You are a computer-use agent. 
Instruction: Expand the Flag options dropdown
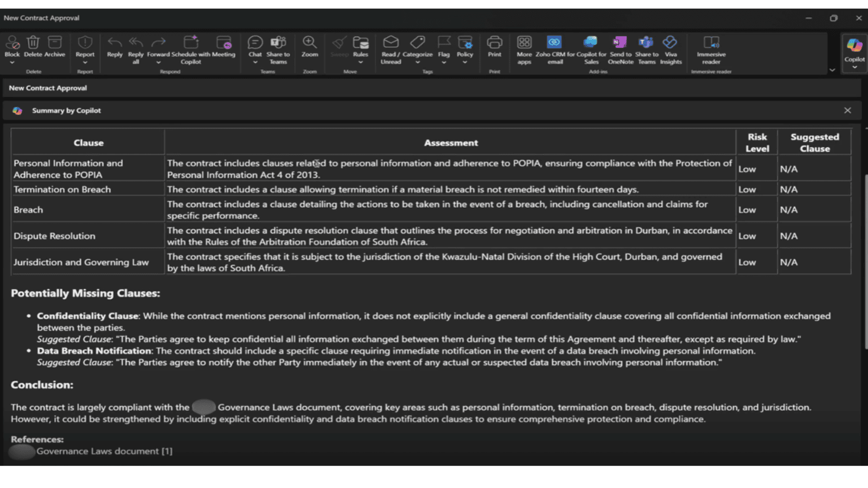tap(444, 62)
